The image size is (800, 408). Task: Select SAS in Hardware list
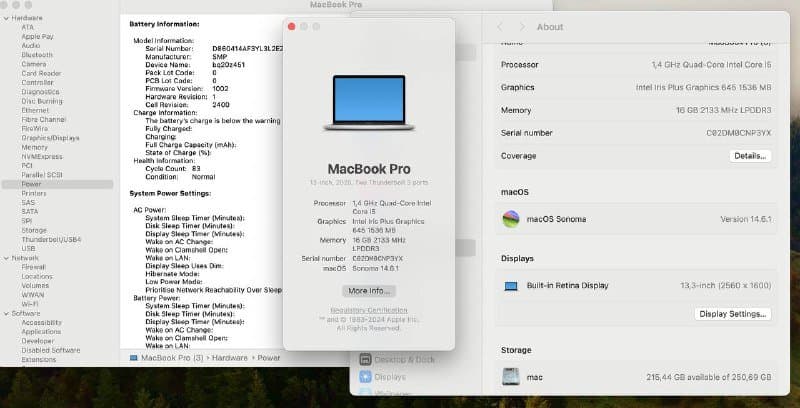(28, 202)
